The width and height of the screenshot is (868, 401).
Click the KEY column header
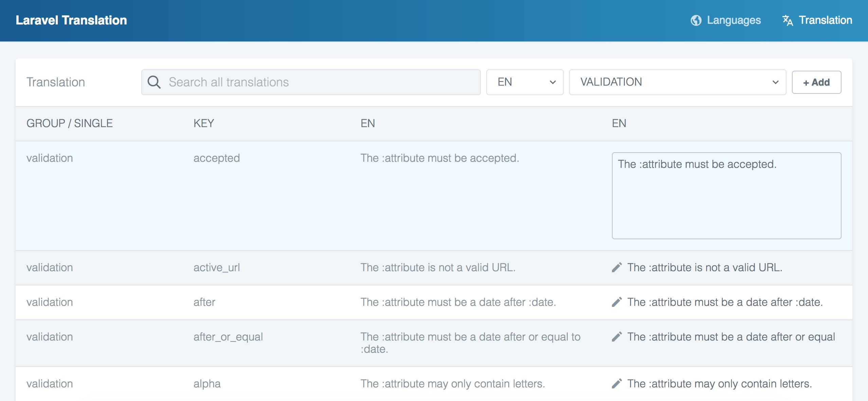pyautogui.click(x=203, y=123)
